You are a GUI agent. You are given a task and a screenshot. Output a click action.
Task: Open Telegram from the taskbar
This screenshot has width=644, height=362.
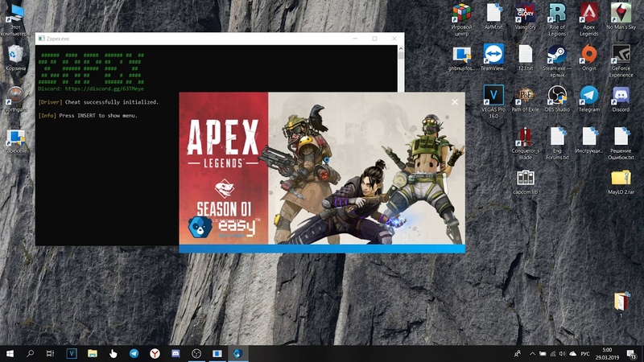(134, 353)
